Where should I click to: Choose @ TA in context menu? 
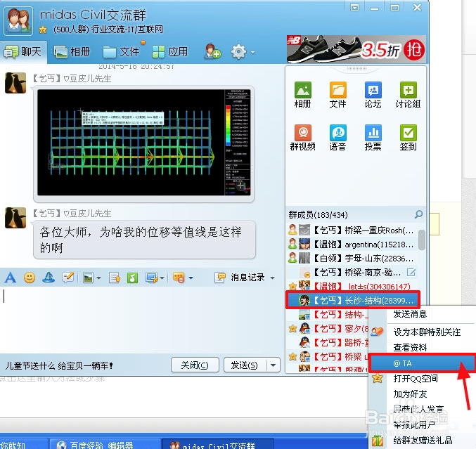pyautogui.click(x=423, y=363)
